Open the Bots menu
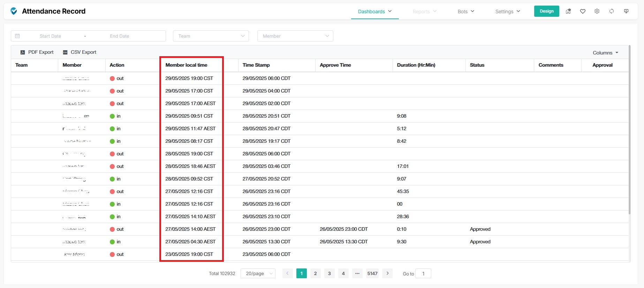The width and height of the screenshot is (644, 288). pos(466,12)
